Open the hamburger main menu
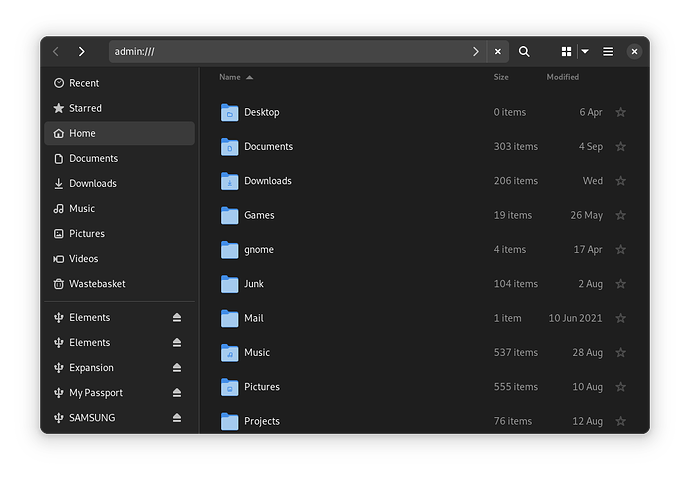This screenshot has height=478, width=690. (x=608, y=51)
